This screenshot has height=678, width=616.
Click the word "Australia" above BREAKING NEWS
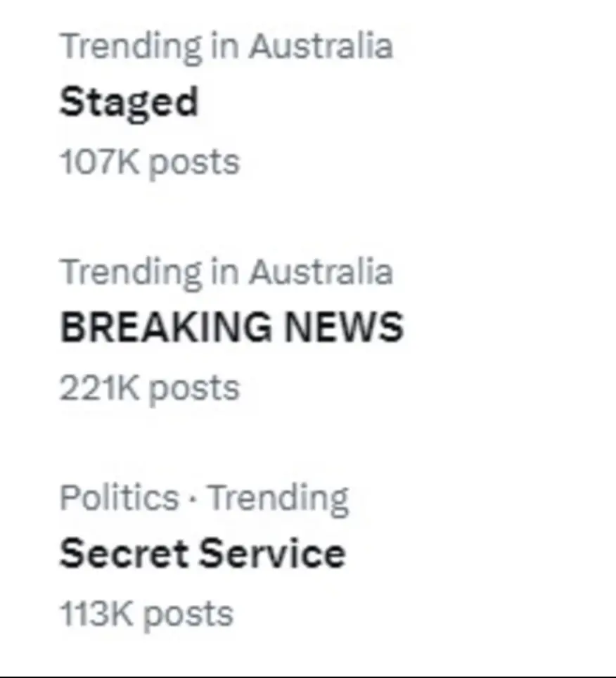(321, 271)
